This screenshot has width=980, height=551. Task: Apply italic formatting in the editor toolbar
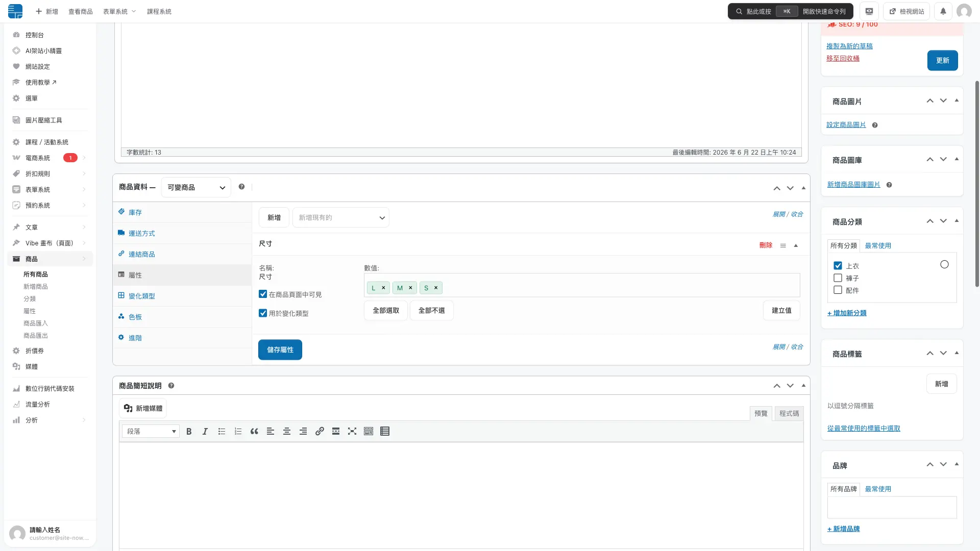[x=205, y=432]
